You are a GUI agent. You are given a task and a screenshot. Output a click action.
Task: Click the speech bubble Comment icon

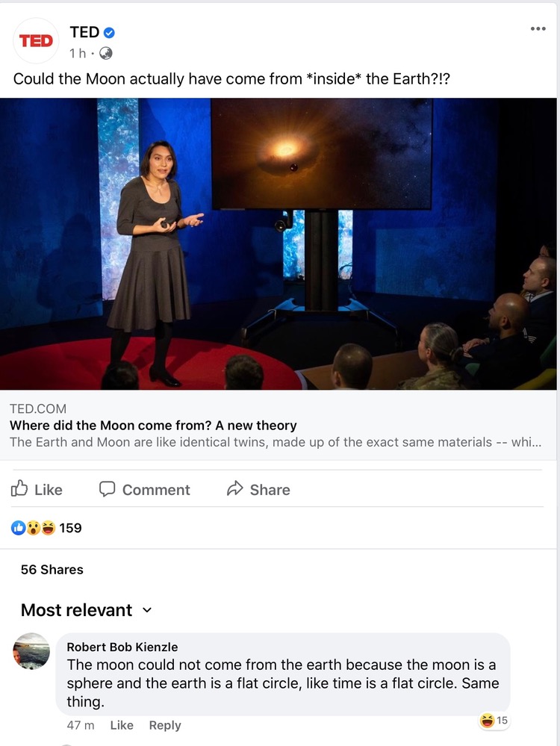pyautogui.click(x=107, y=489)
